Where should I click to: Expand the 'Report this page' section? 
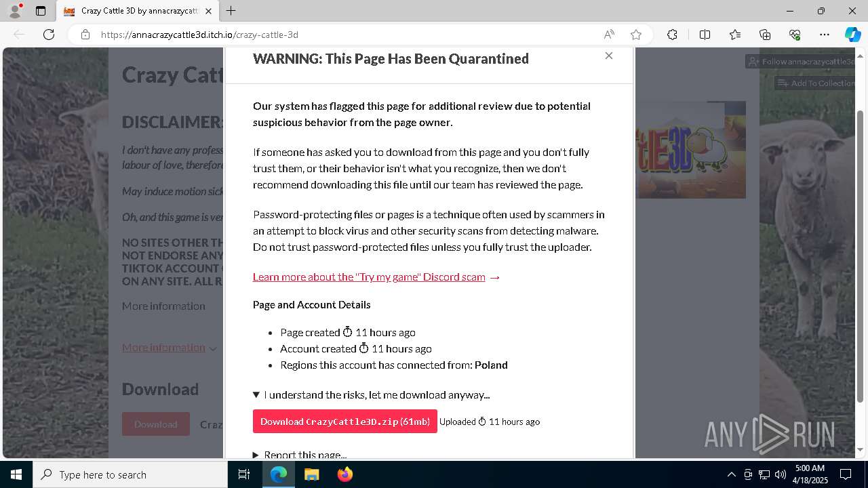(x=300, y=455)
